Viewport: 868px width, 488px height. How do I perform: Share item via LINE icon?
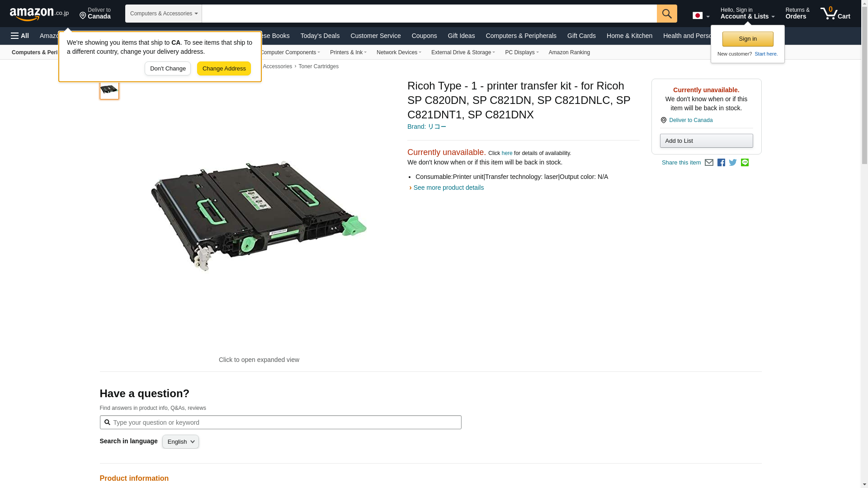click(745, 163)
